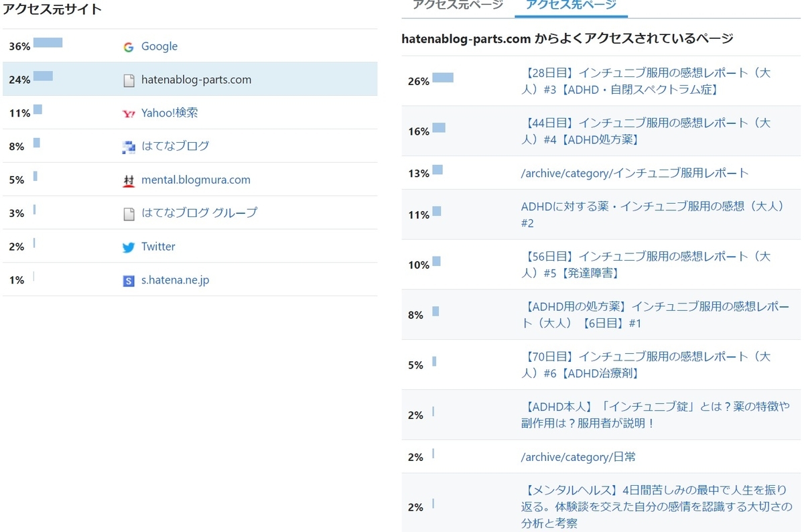Click the s.hatena.ne.jp favicon icon
Screen dimensions: 804x532
(129, 281)
